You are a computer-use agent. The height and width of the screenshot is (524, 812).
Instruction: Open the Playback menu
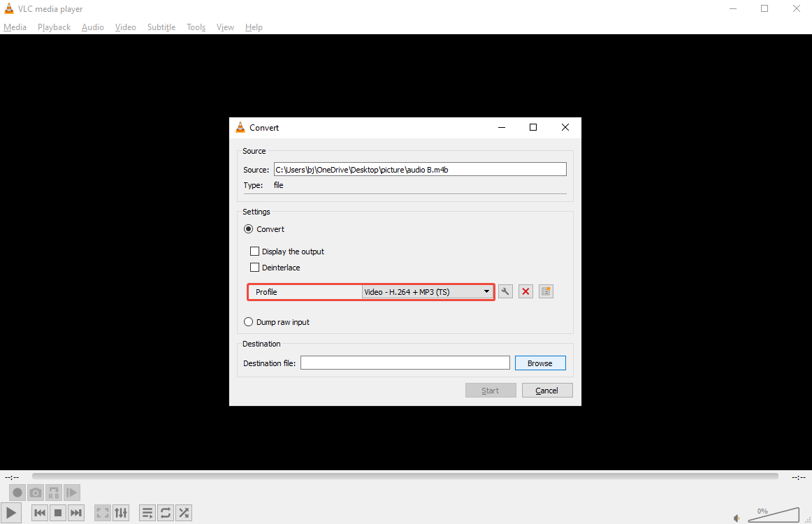[54, 27]
